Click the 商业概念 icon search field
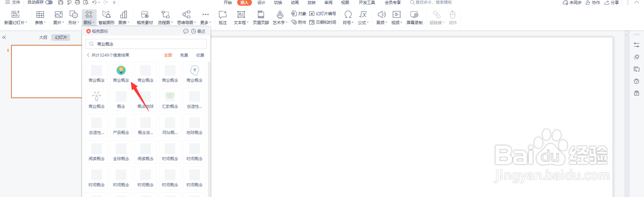Screen dimensions: 644x197 tap(146, 44)
